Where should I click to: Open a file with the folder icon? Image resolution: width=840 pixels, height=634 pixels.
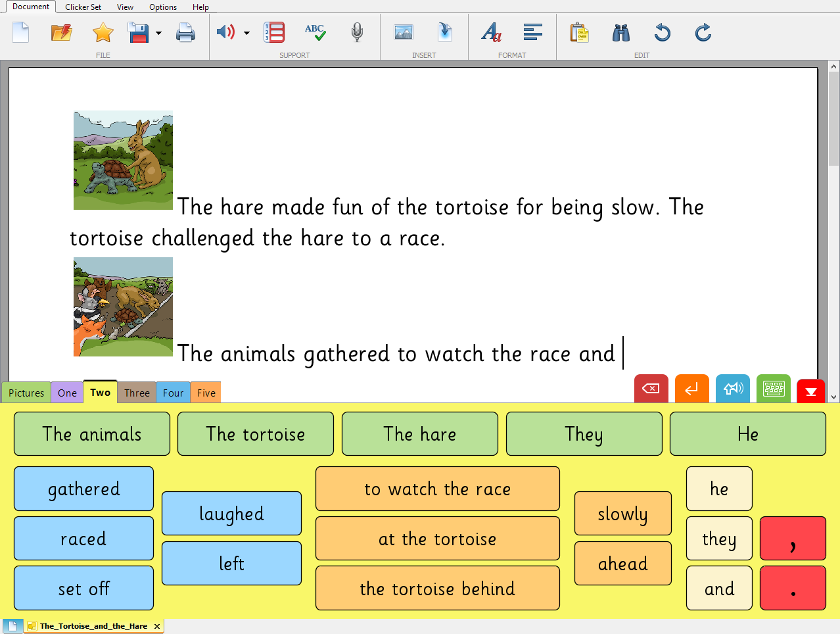click(x=61, y=32)
